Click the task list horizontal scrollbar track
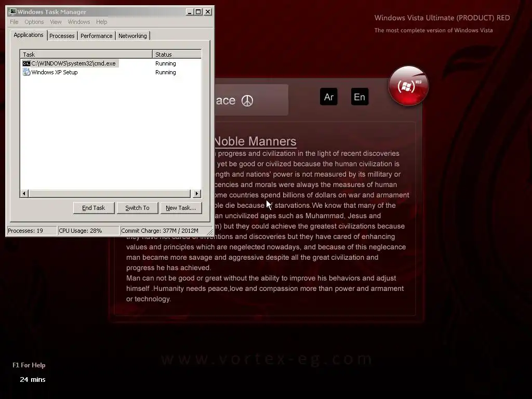This screenshot has height=399, width=532. pyautogui.click(x=110, y=193)
